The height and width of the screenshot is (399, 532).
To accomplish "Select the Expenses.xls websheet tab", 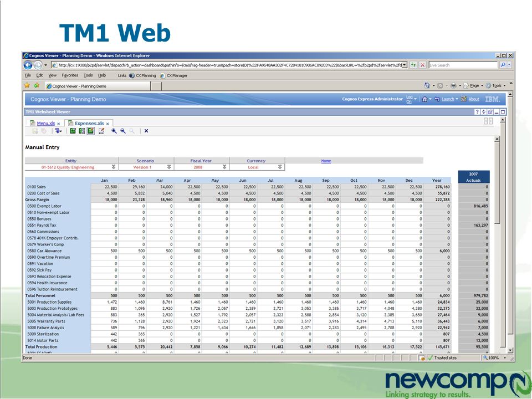I will [x=89, y=124].
